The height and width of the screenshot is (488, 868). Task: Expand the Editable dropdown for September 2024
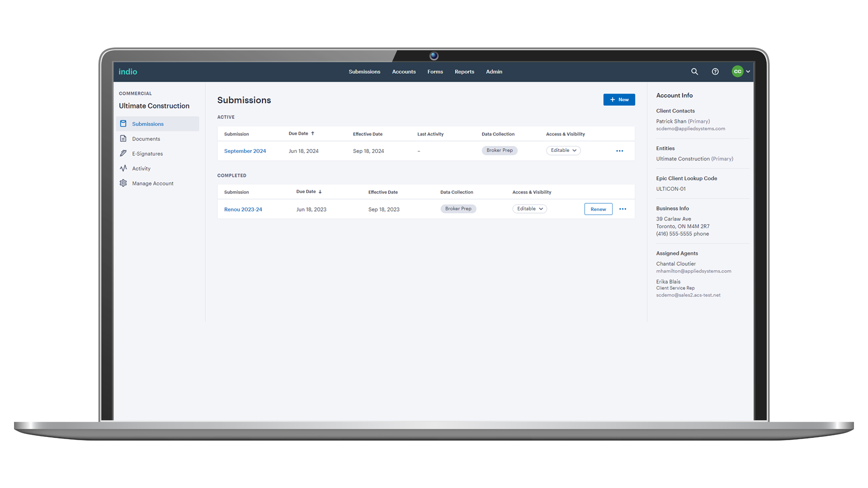point(563,150)
